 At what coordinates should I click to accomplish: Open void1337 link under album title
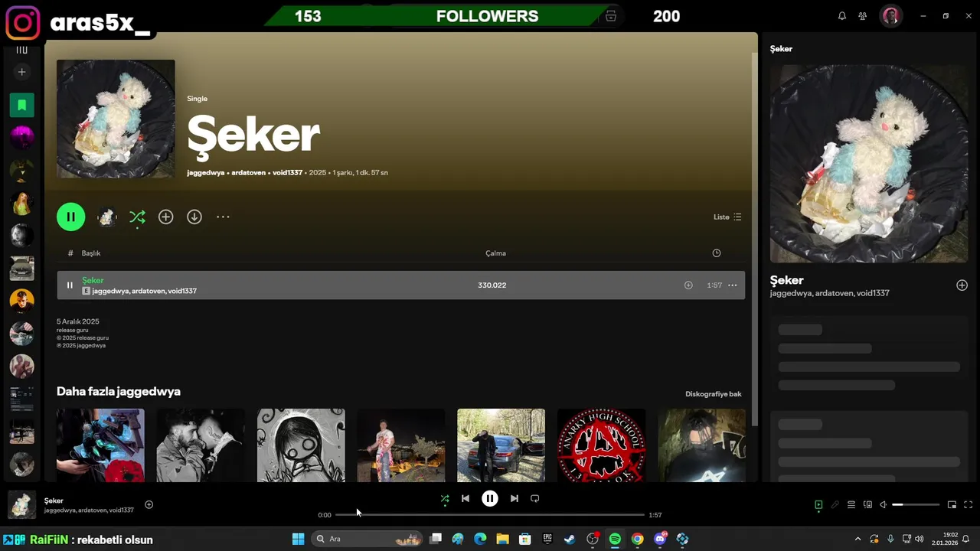coord(287,173)
